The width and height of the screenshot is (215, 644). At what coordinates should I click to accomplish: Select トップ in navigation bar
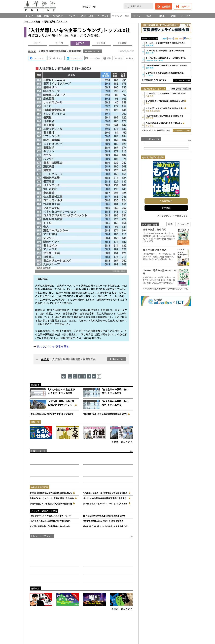(29, 16)
